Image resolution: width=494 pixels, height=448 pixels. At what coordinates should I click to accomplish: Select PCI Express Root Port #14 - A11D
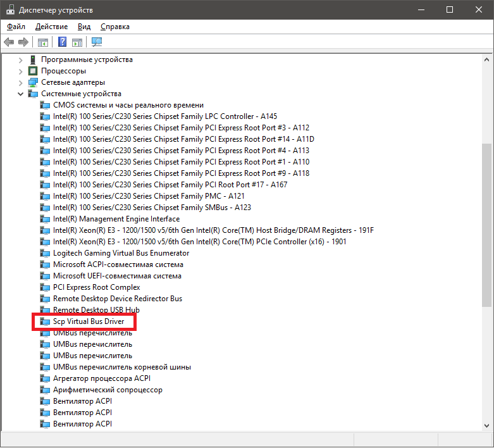(183, 139)
